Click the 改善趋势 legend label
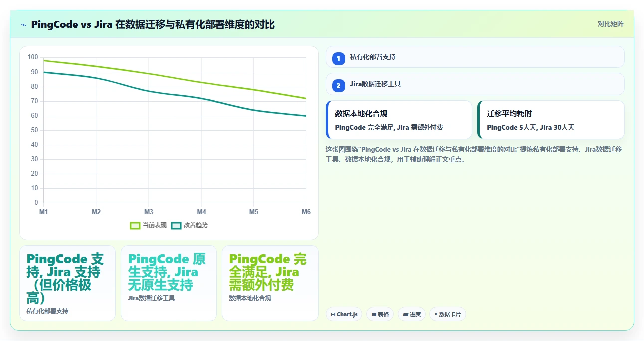The image size is (644, 341). tap(196, 225)
